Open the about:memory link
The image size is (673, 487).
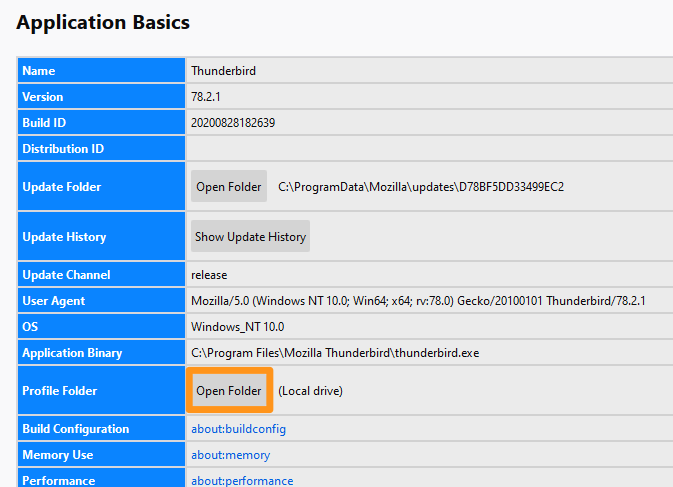tap(230, 455)
